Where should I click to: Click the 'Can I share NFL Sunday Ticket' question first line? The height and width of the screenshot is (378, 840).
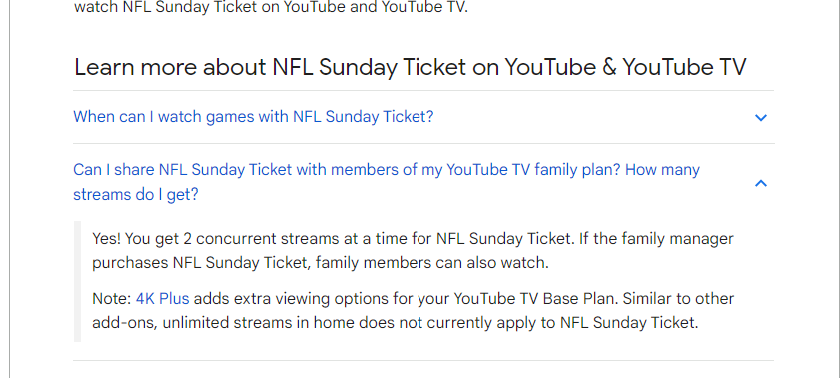386,170
